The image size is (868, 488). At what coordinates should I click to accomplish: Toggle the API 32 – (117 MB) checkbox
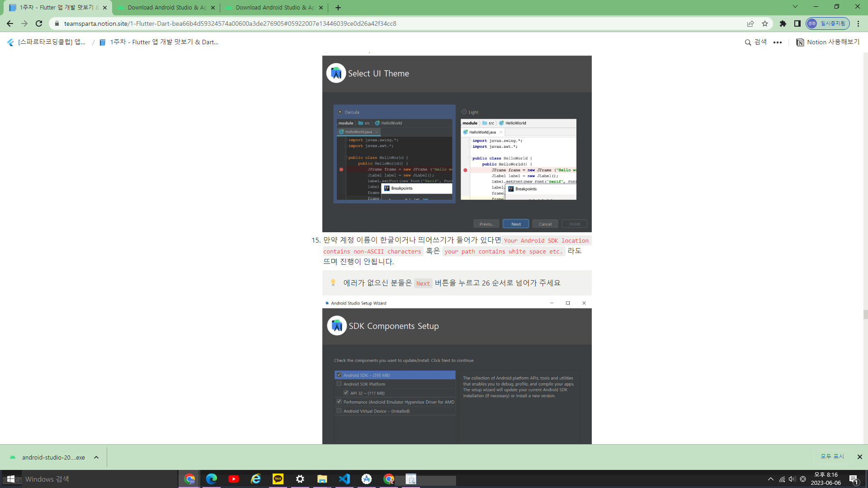pyautogui.click(x=346, y=393)
